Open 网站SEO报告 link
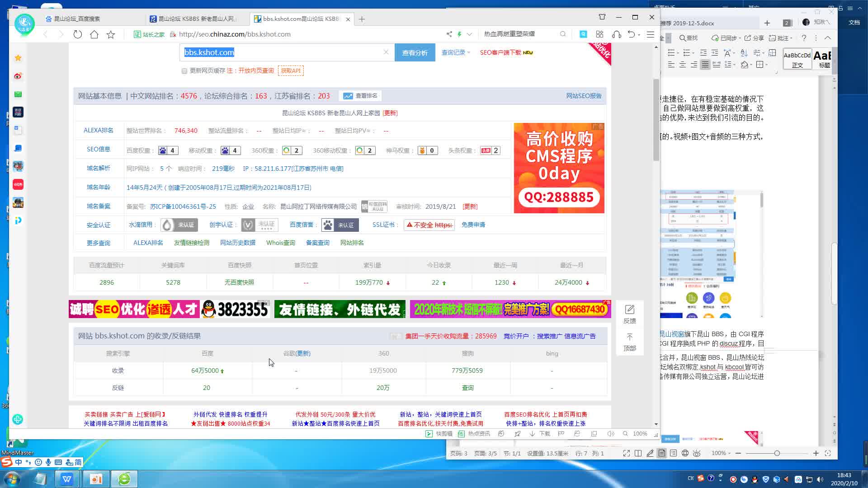868x488 pixels. click(584, 96)
